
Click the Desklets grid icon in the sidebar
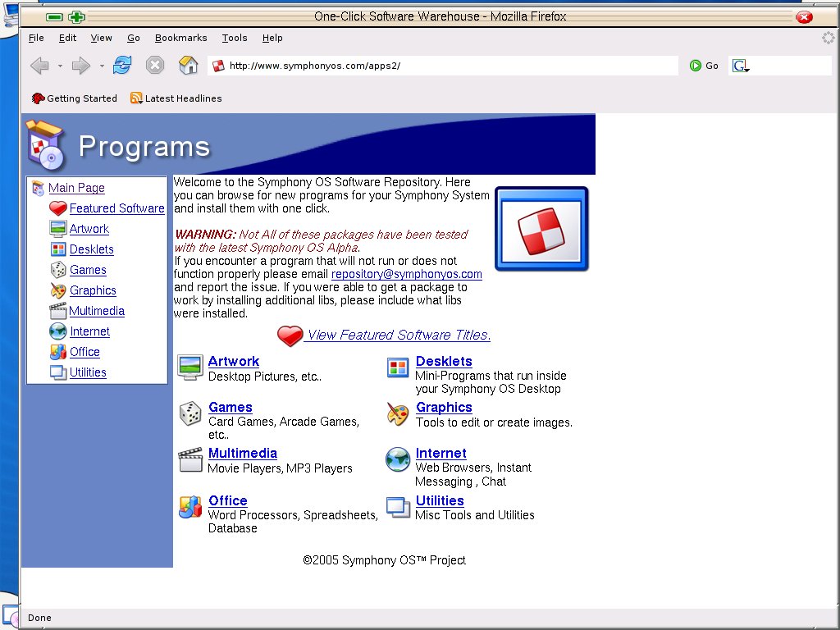(x=58, y=249)
